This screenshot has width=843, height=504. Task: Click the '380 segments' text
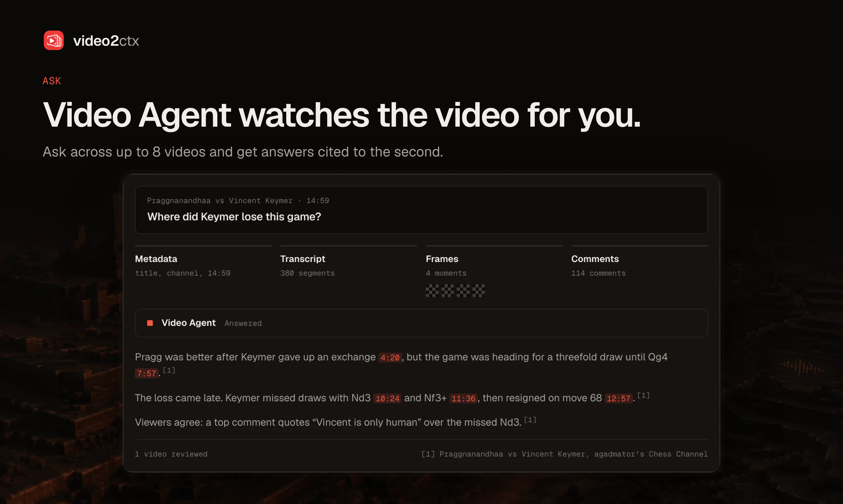coord(307,273)
